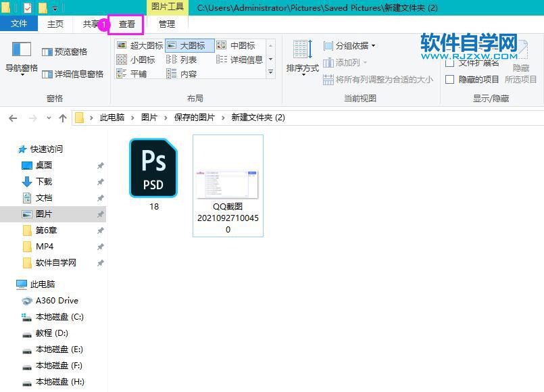
Task: Toggle the 文件扩展名 file extensions checkbox
Action: point(450,63)
